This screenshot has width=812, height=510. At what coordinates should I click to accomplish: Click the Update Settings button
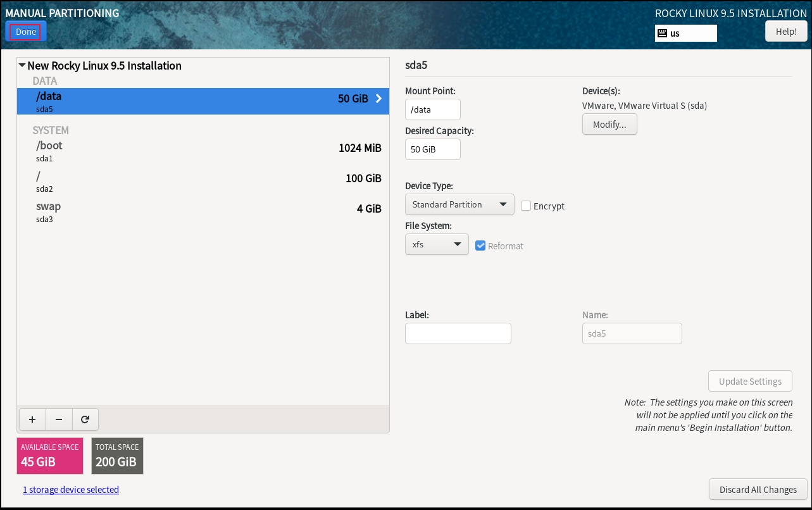[750, 382]
